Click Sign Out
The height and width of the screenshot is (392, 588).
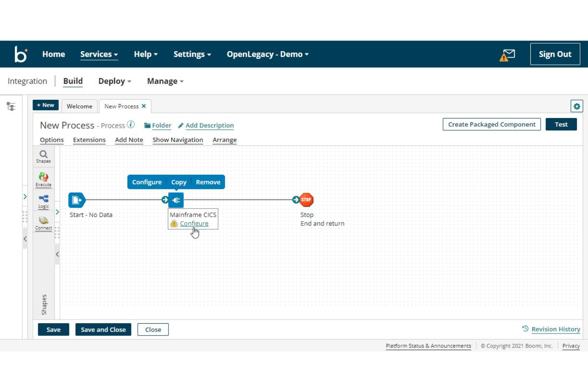pyautogui.click(x=555, y=54)
